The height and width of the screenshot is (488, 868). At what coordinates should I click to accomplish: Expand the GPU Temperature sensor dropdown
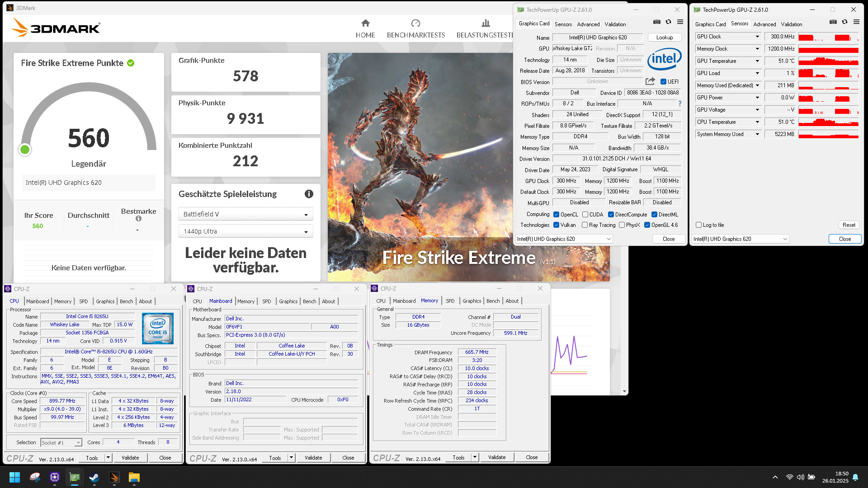coord(757,61)
